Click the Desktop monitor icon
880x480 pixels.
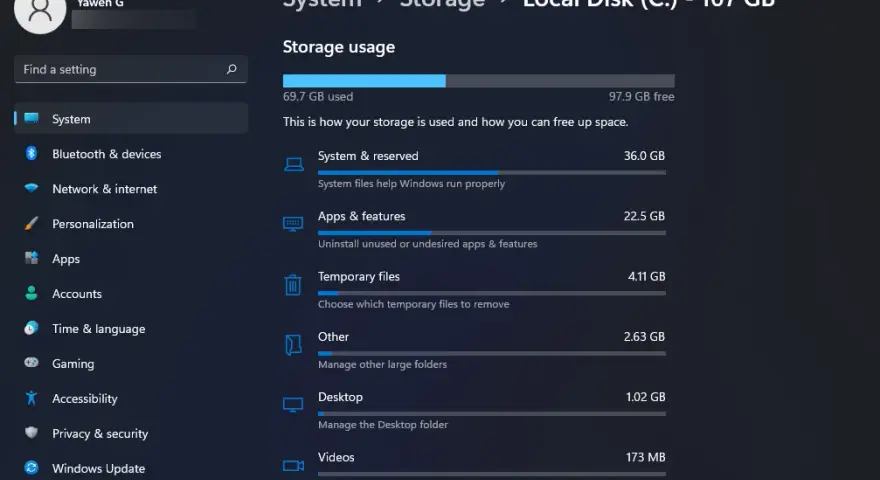(293, 405)
